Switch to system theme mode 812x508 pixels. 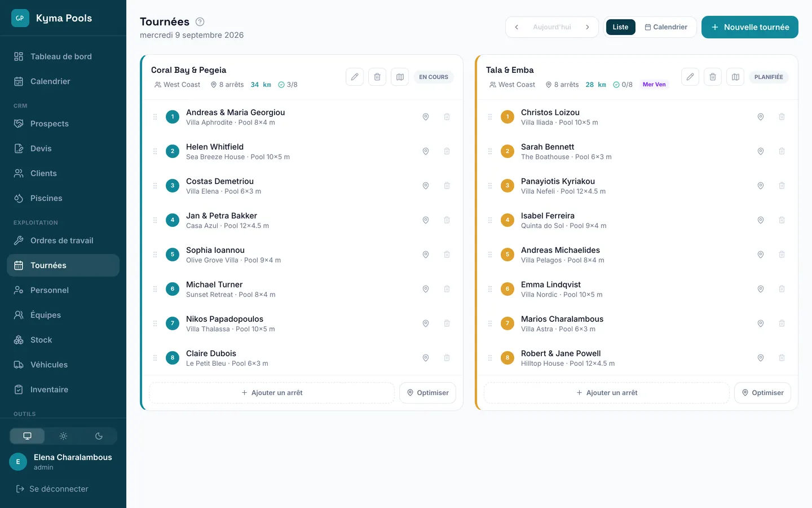[x=27, y=436]
